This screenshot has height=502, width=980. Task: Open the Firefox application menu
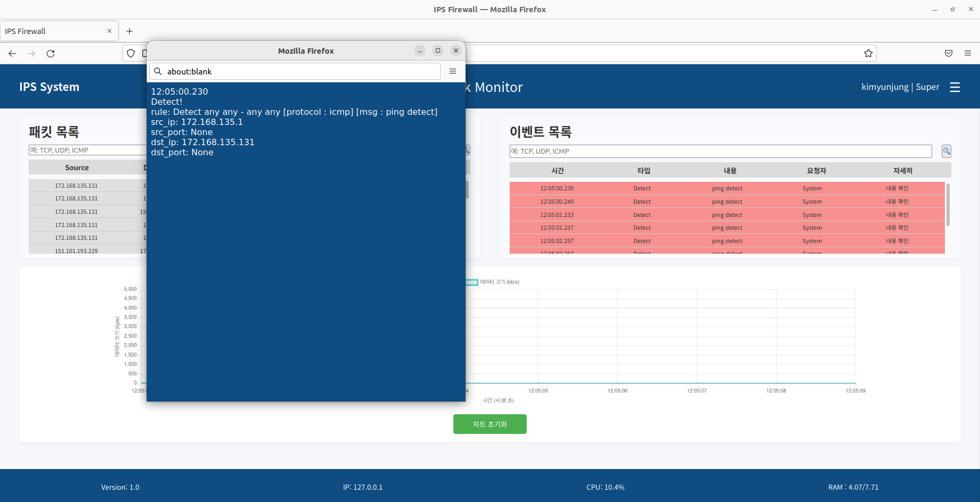point(967,53)
